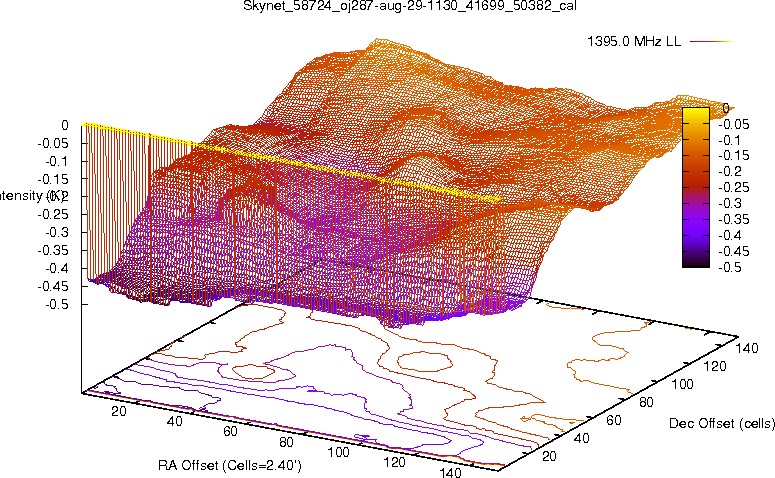Click tick 140 on the Dec Offset axis
This screenshot has height=478, width=775.
click(x=747, y=348)
